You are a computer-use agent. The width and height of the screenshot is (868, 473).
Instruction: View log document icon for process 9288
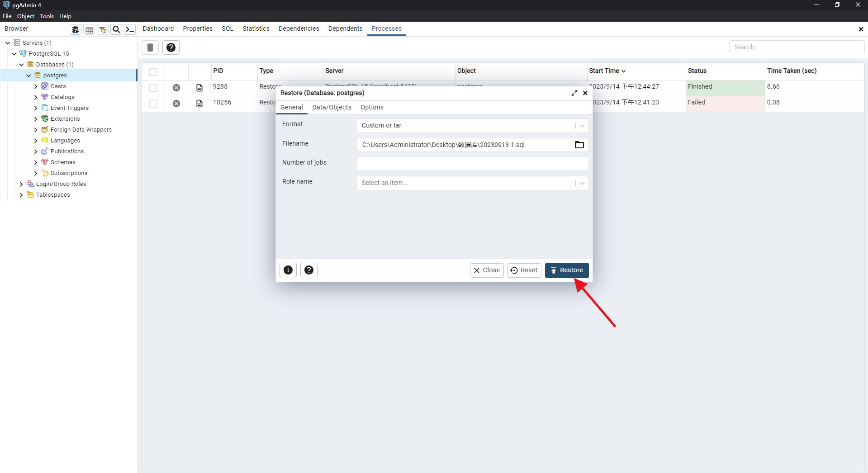199,88
